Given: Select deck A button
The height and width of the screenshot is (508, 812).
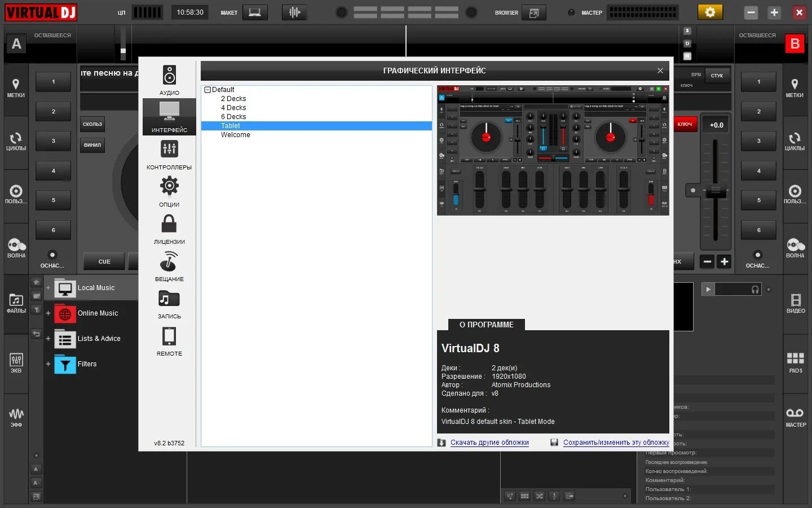Looking at the screenshot, I should pyautogui.click(x=16, y=44).
